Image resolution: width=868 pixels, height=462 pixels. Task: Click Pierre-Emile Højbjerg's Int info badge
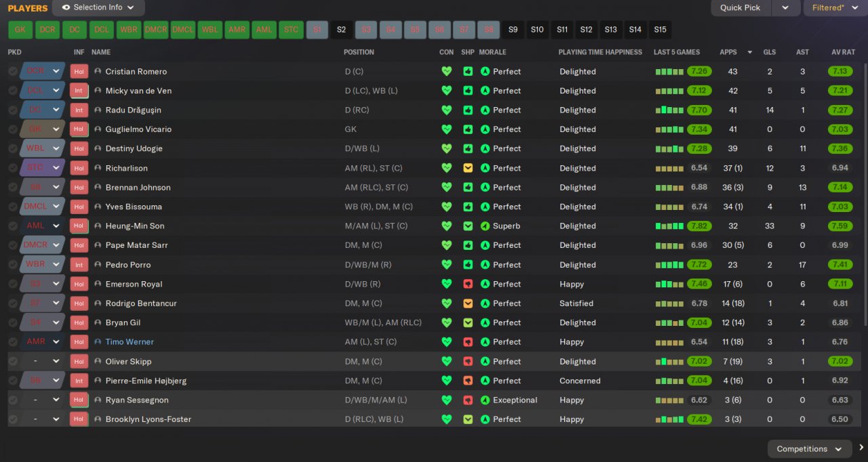pos(79,381)
